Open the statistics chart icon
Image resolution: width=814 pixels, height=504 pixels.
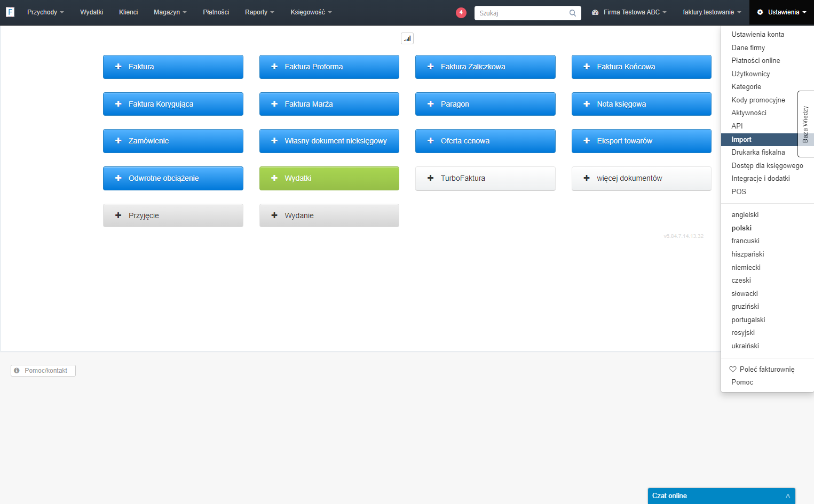(x=407, y=38)
